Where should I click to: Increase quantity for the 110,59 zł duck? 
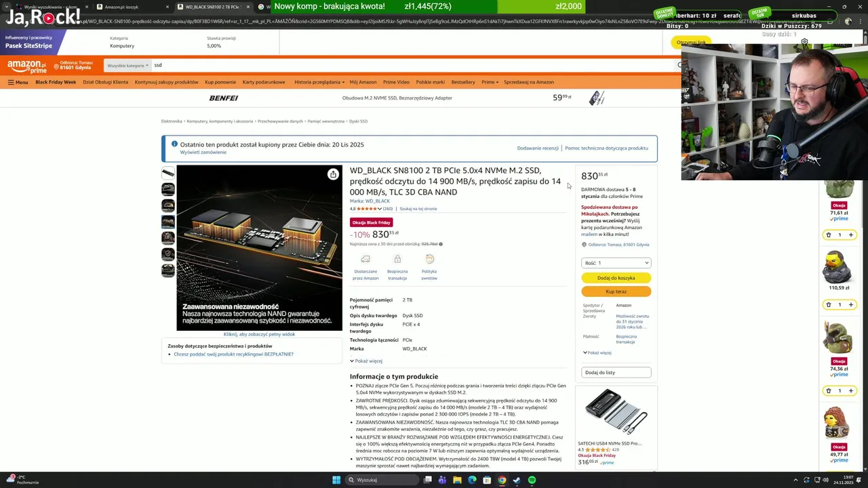click(x=850, y=304)
